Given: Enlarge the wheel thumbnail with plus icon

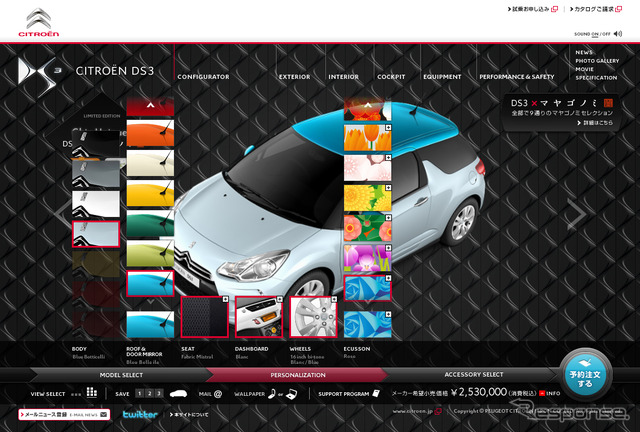Looking at the screenshot, I should (334, 300).
